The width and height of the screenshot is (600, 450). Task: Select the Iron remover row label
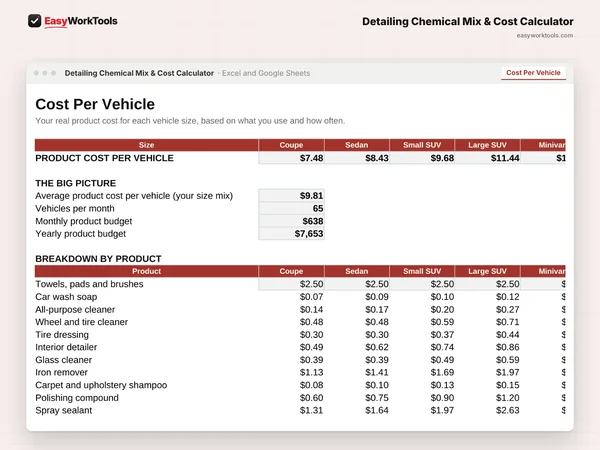pyautogui.click(x=61, y=372)
